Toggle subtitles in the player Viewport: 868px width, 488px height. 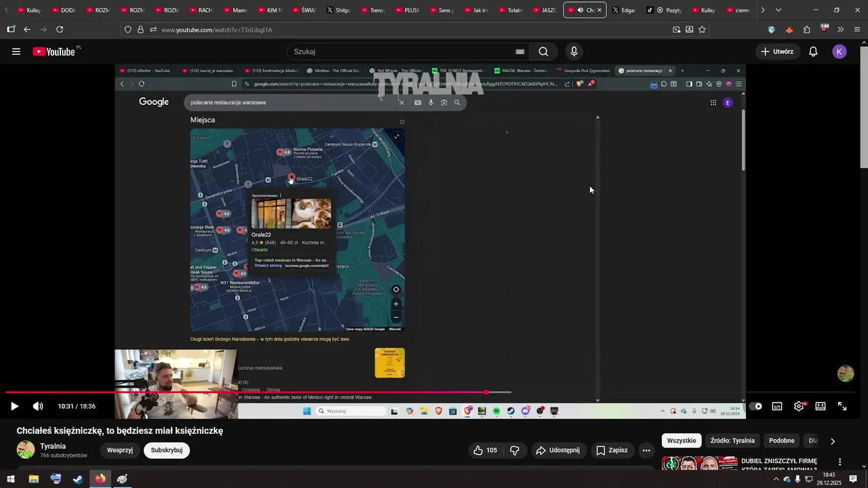click(777, 406)
